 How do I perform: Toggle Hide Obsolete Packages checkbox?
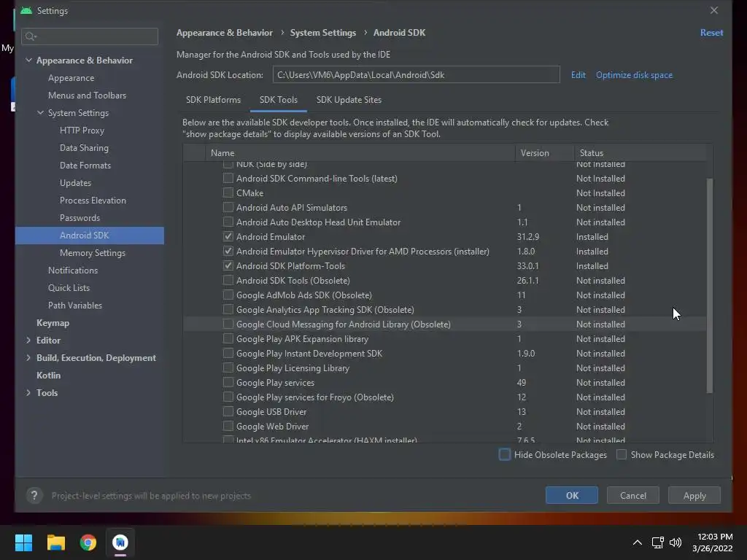[x=505, y=455]
